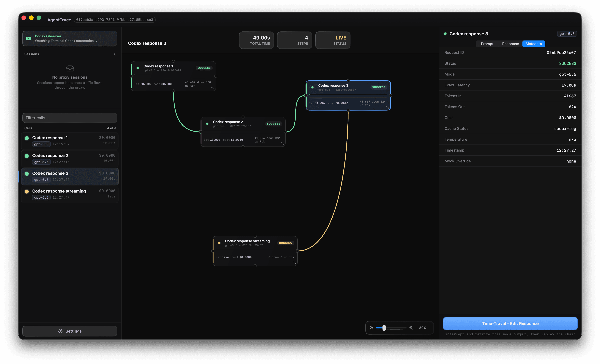Click green status dot in detail panel header
The image size is (600, 364).
coord(445,34)
